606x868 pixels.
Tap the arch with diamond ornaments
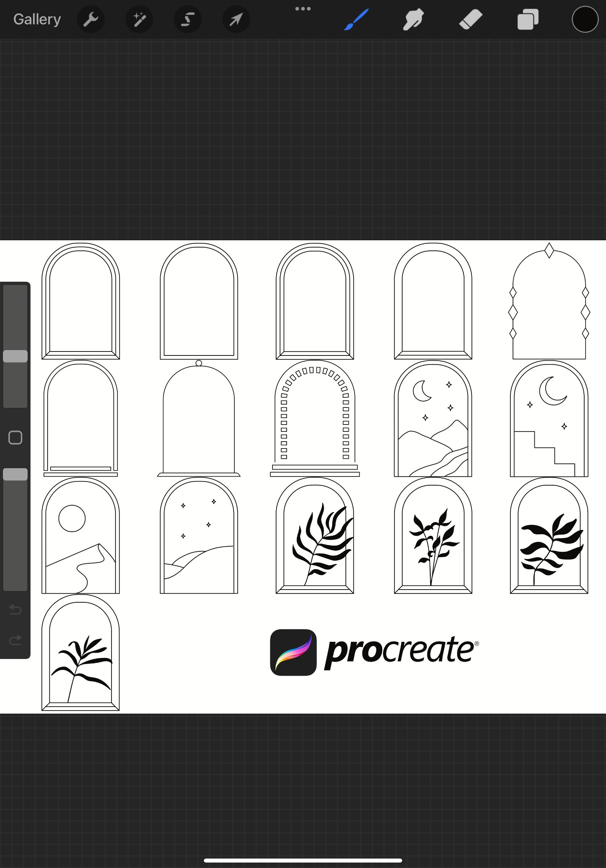pos(549,301)
